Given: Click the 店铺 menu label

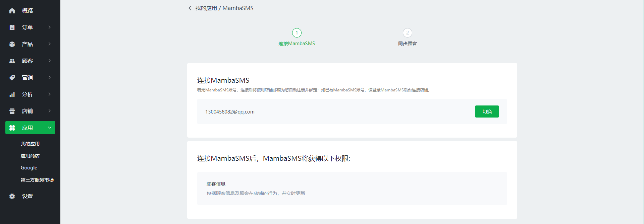Looking at the screenshot, I should (28, 111).
